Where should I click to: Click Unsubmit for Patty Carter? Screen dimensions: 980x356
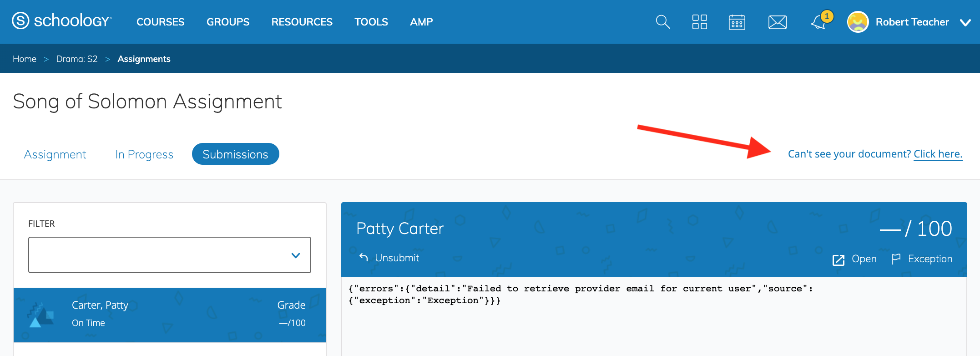point(389,258)
